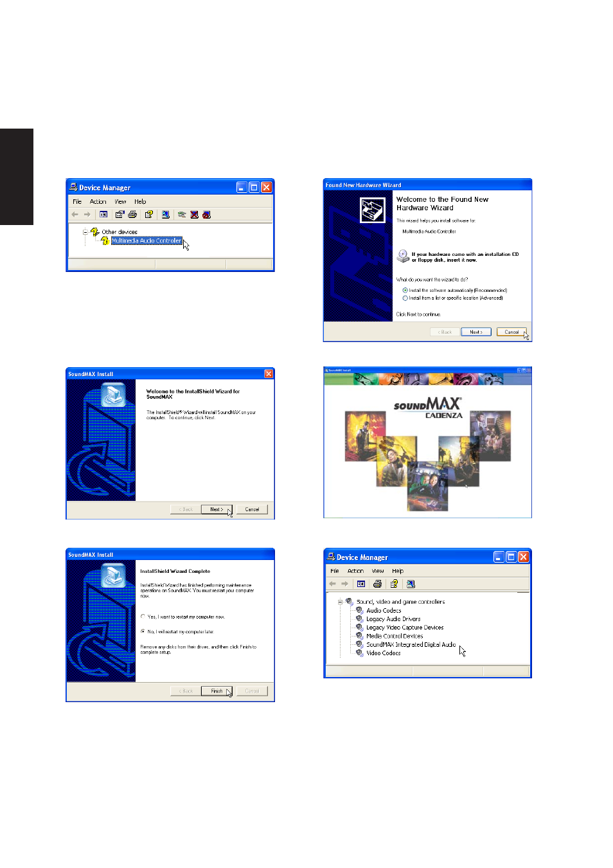The width and height of the screenshot is (613, 868).
Task: Click the yellow question mark icon beside Other devices
Action: 95,231
